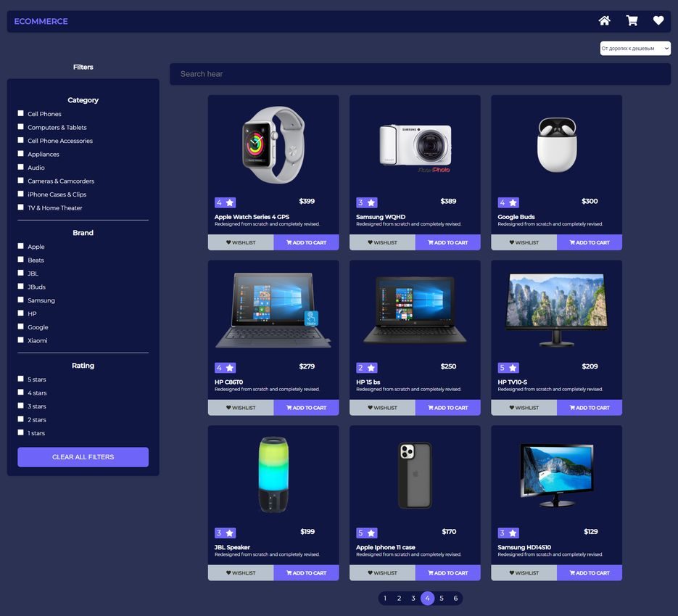The height and width of the screenshot is (616, 678).
Task: Add Apple Watch Series 4 GPS to cart
Action: 306,242
